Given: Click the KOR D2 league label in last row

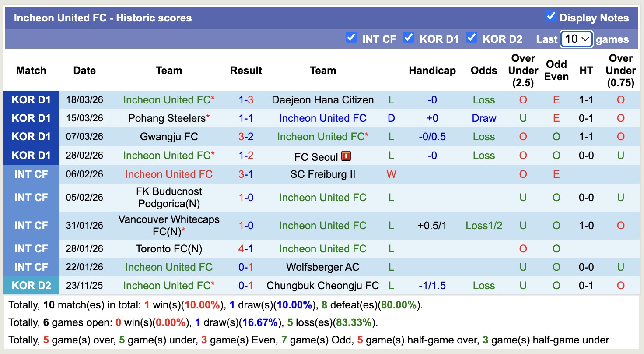Looking at the screenshot, I should (x=31, y=286).
